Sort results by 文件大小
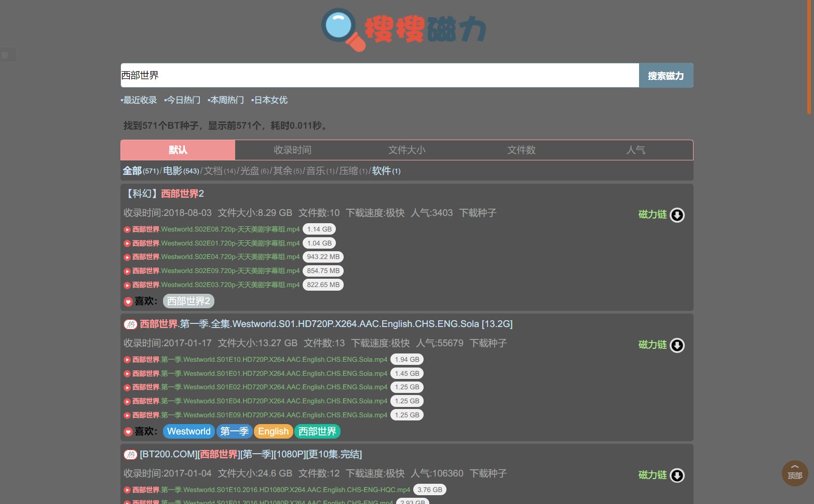 407,150
